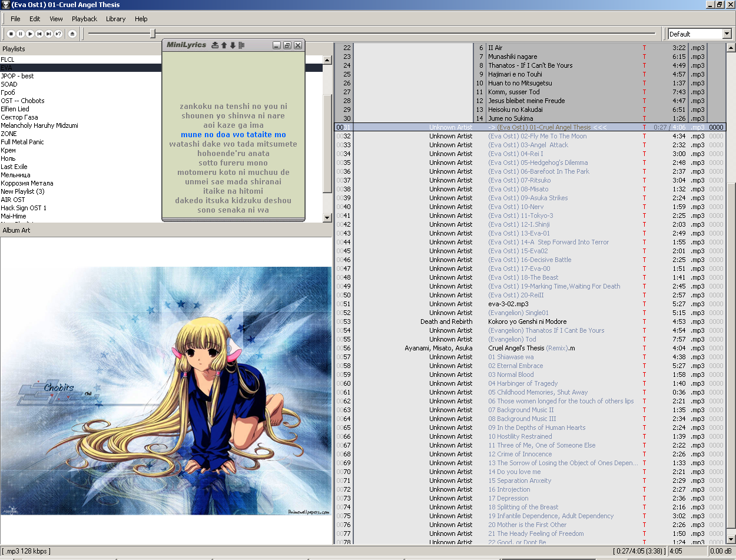Click the 0:27/4:05 time status field
This screenshot has width=736, height=560.
(639, 551)
